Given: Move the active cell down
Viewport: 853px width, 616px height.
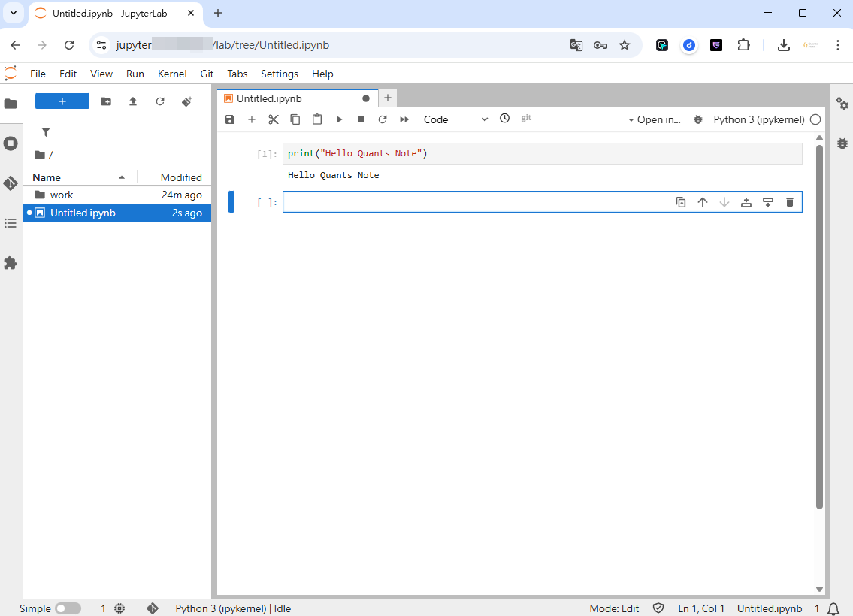Looking at the screenshot, I should [x=724, y=202].
